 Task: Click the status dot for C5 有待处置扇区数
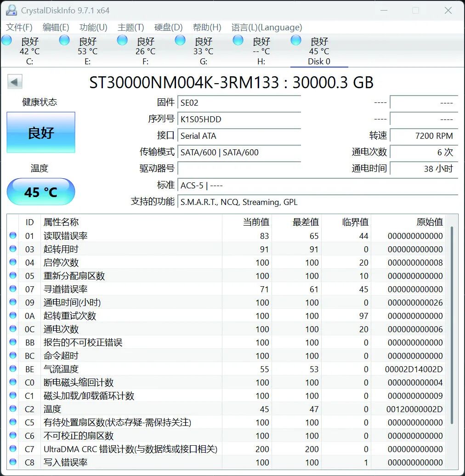tap(13, 422)
